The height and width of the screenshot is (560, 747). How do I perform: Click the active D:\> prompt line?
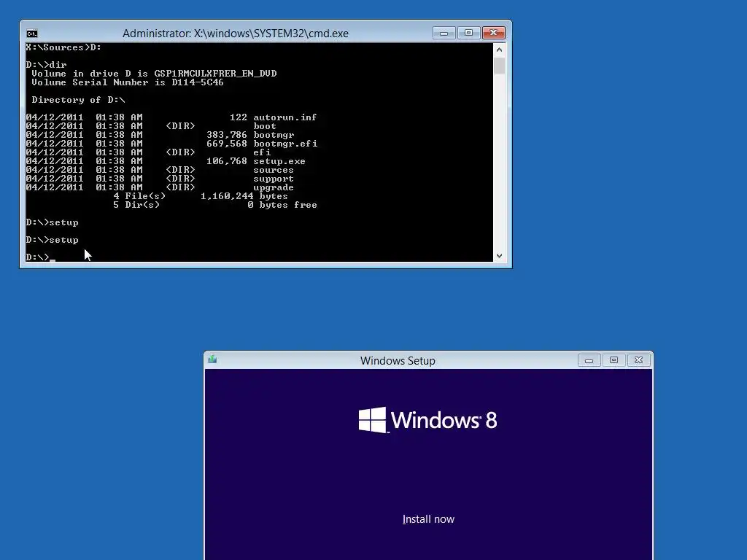[41, 257]
